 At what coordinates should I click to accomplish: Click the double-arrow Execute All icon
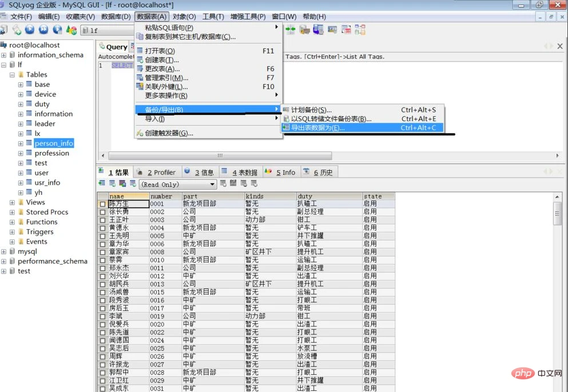pos(44,30)
